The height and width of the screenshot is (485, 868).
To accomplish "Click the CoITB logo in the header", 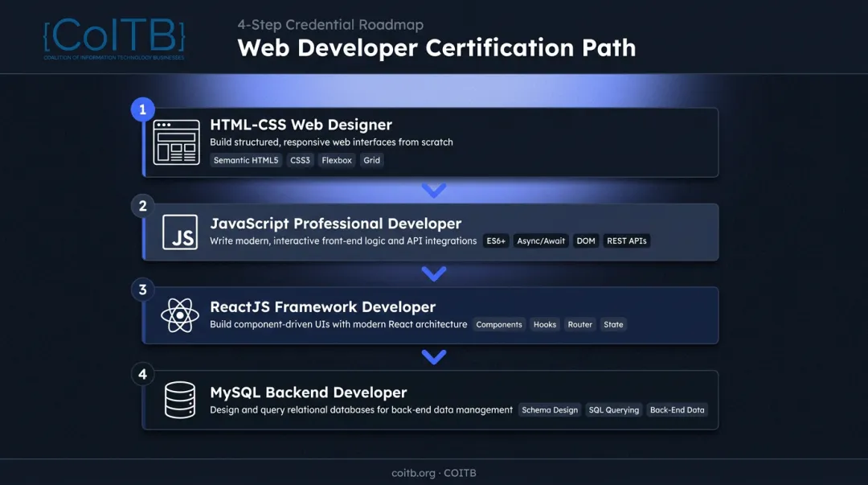I will [114, 39].
